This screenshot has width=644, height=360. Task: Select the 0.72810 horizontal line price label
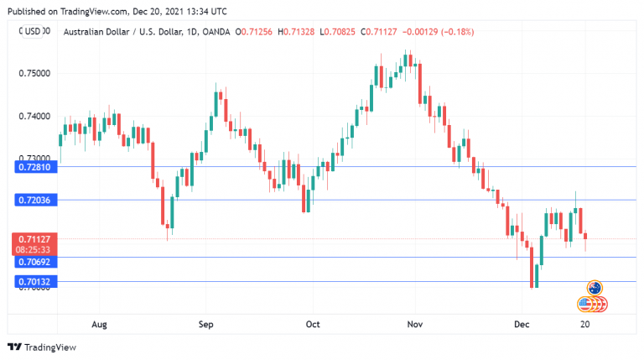[35, 167]
